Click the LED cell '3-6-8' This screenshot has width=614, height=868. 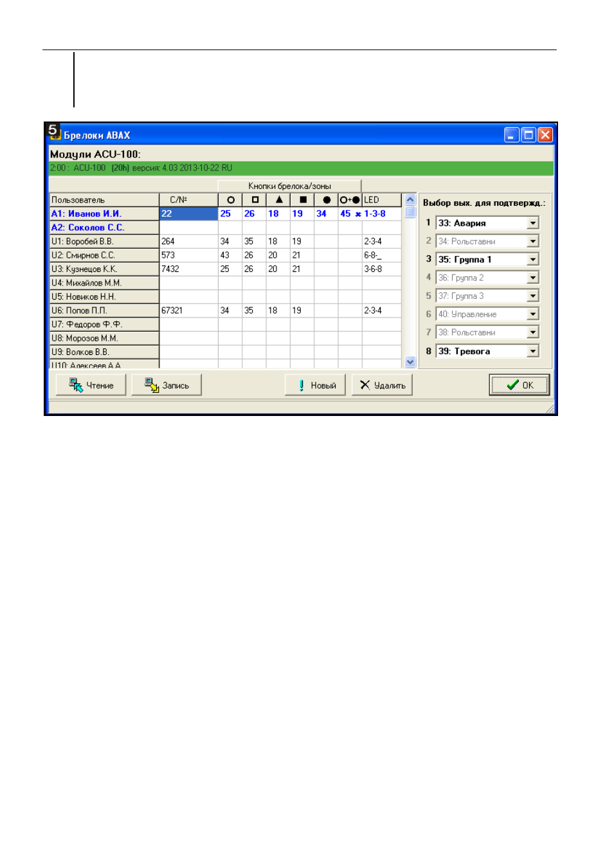coord(382,269)
